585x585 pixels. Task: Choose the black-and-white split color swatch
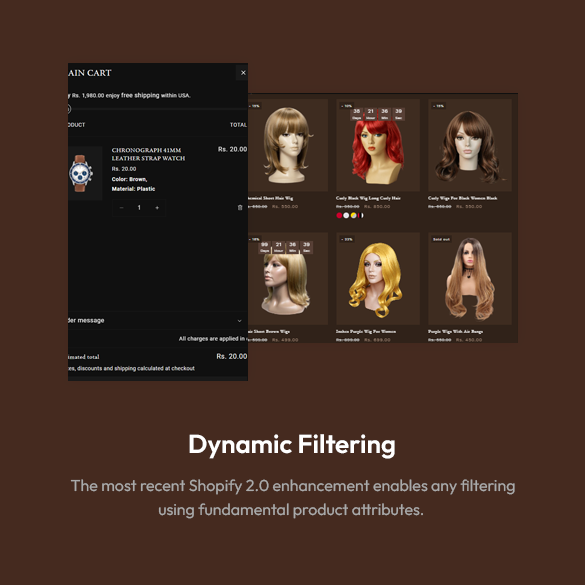[360, 215]
